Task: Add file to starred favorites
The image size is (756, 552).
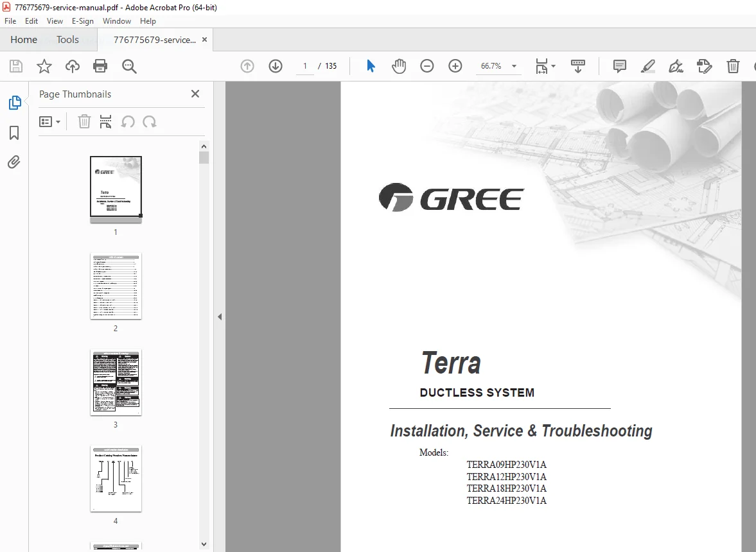Action: point(44,66)
